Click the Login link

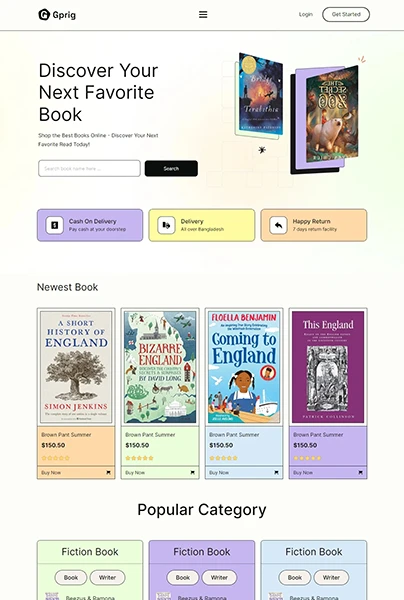[306, 14]
